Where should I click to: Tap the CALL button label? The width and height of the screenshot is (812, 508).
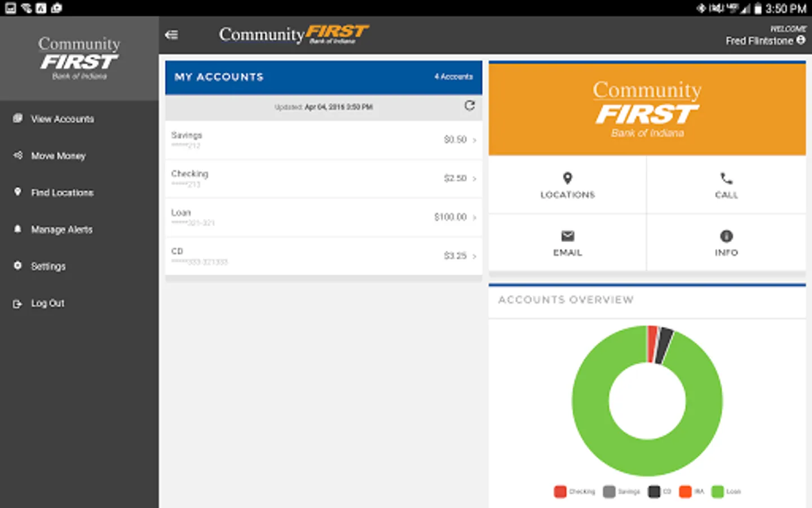click(x=726, y=195)
